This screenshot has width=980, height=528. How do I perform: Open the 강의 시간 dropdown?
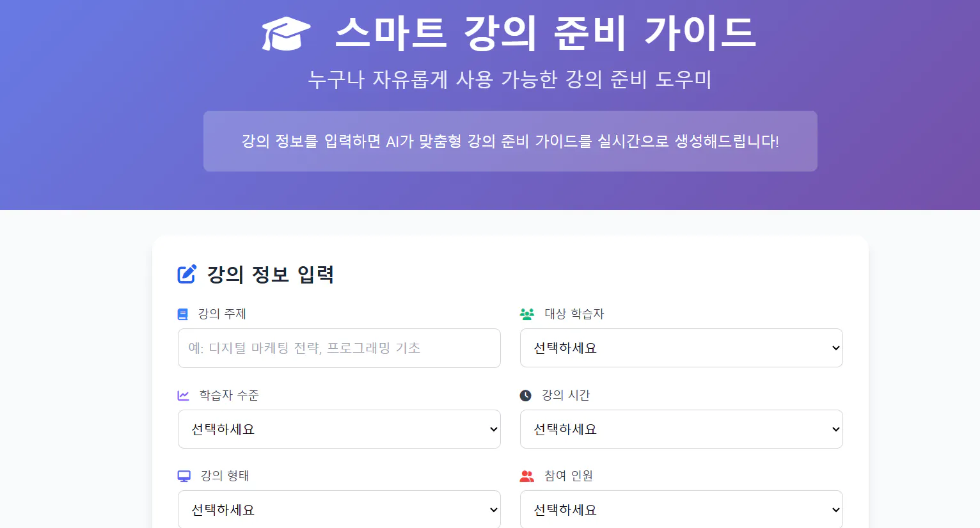click(x=681, y=429)
